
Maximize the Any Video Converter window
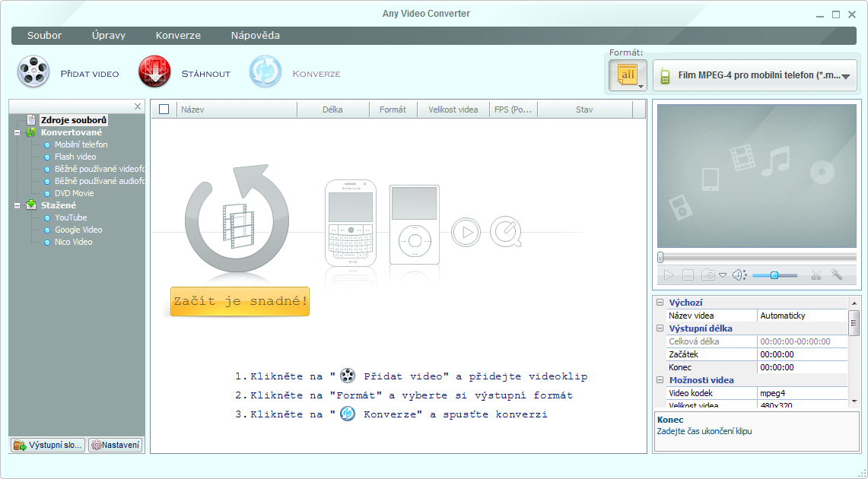836,15
